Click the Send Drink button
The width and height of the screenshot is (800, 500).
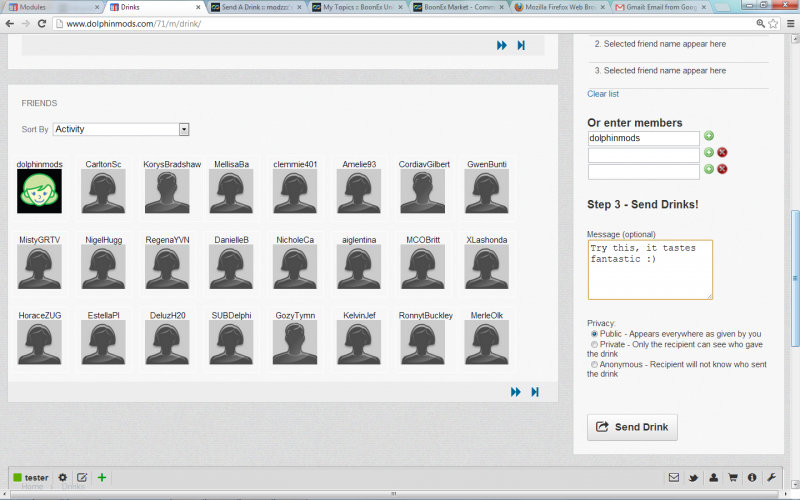click(632, 427)
